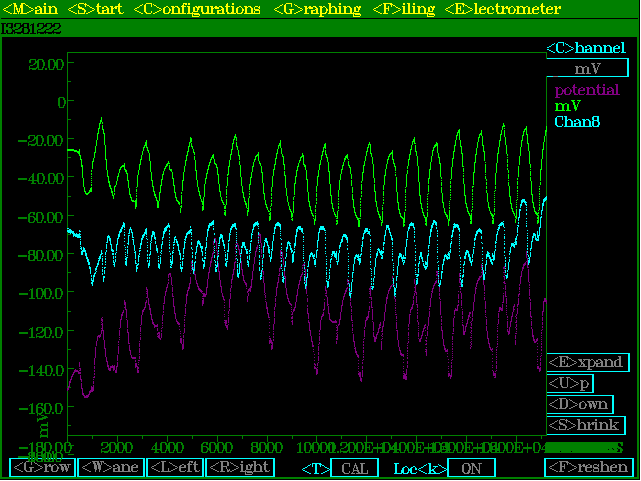Open the <M>ain menu
This screenshot has height=481, width=641.
tap(30, 9)
